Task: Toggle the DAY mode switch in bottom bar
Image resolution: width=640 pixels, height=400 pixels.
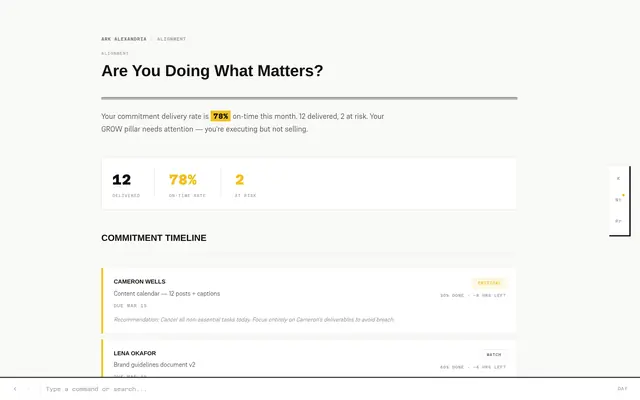Action: click(622, 389)
